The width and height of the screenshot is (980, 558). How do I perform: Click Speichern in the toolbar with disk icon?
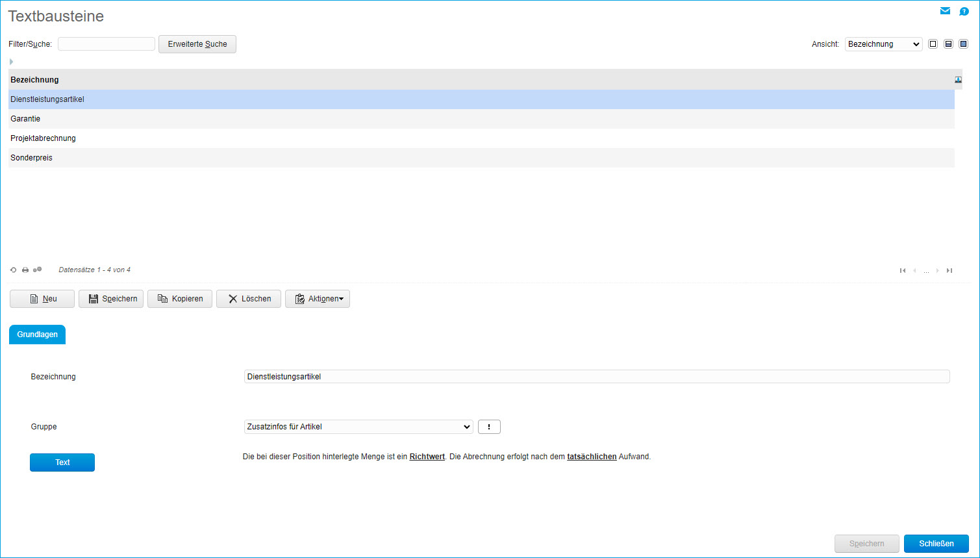[111, 299]
